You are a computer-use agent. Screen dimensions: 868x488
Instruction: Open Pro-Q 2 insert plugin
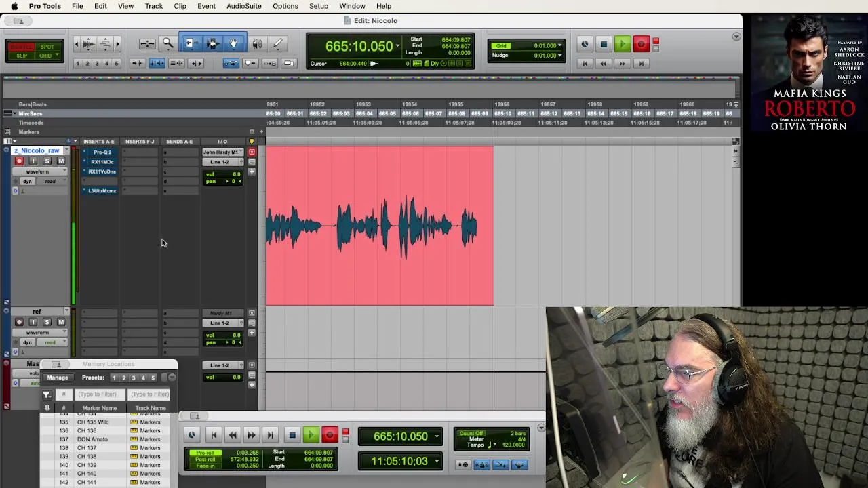[x=102, y=152]
